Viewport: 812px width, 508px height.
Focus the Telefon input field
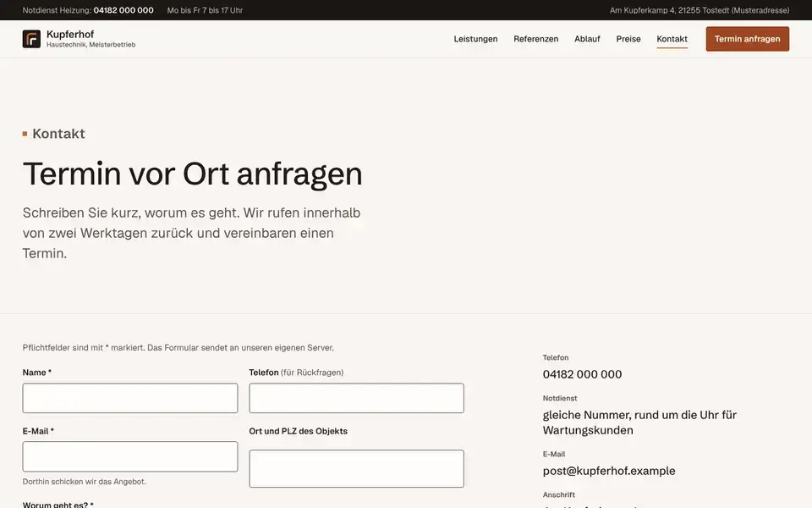pos(356,398)
